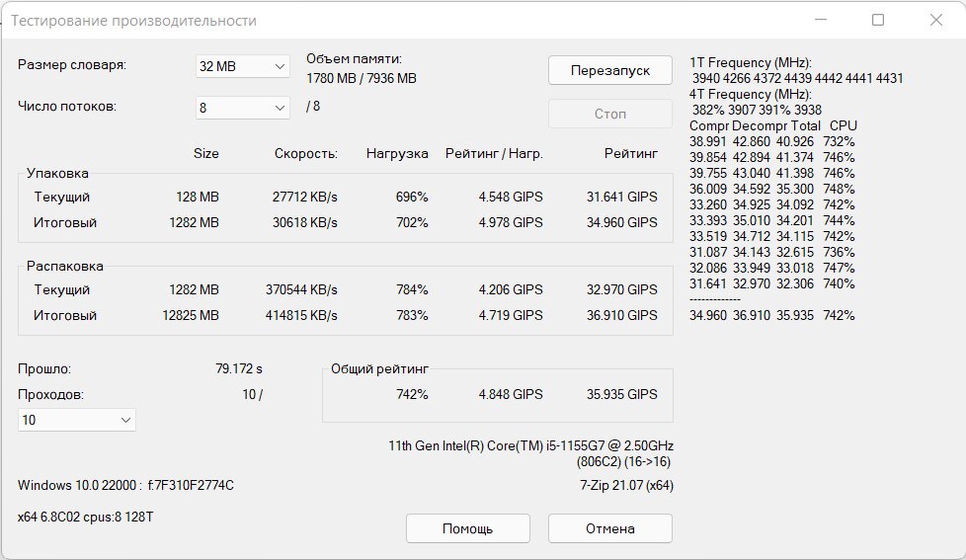
Task: Open the Размер словаря 32 MB dropdown
Action: click(x=243, y=66)
